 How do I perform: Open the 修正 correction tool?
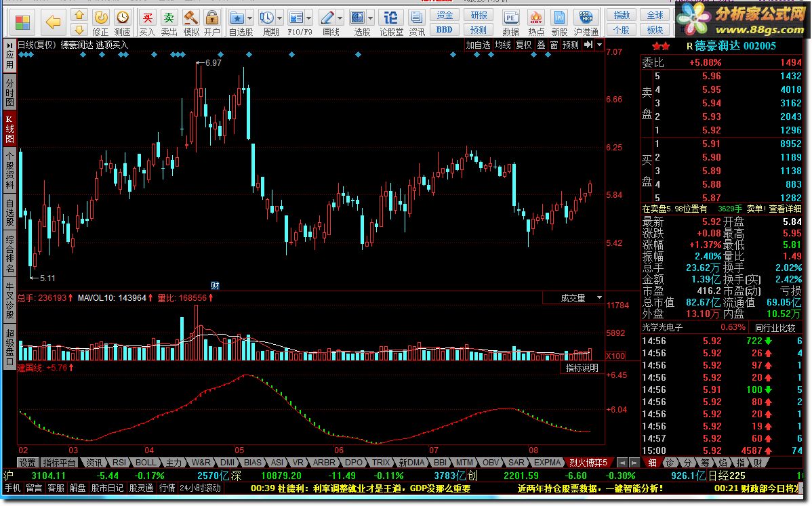pos(100,24)
